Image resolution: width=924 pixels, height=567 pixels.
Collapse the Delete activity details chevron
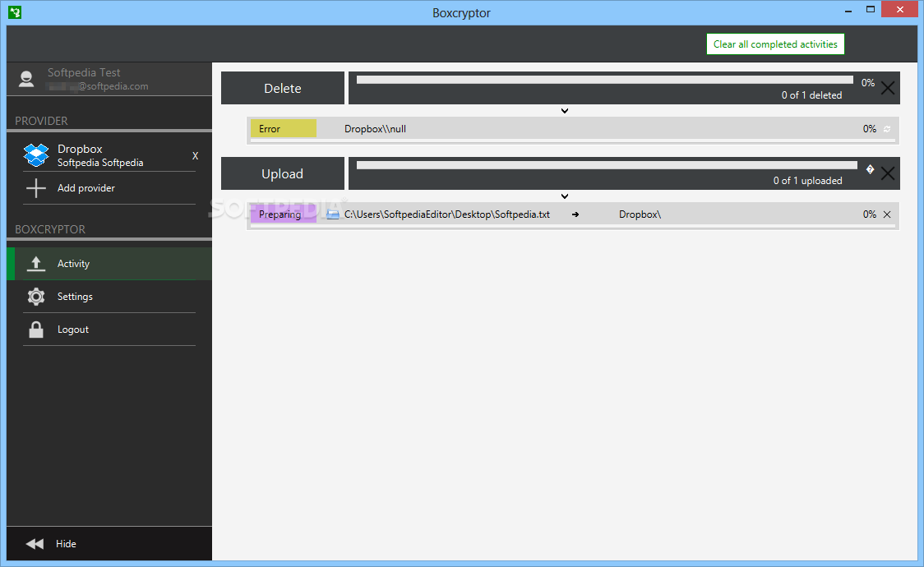tap(565, 111)
